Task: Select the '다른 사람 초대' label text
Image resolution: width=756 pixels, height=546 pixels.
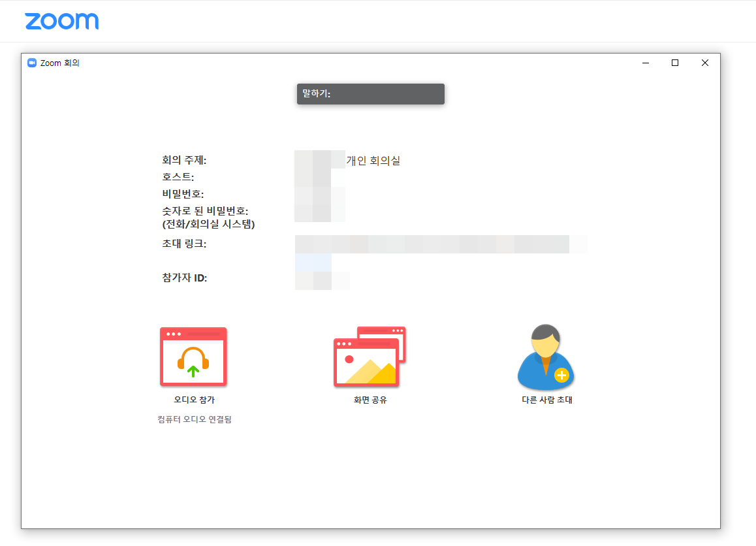Action: point(546,400)
